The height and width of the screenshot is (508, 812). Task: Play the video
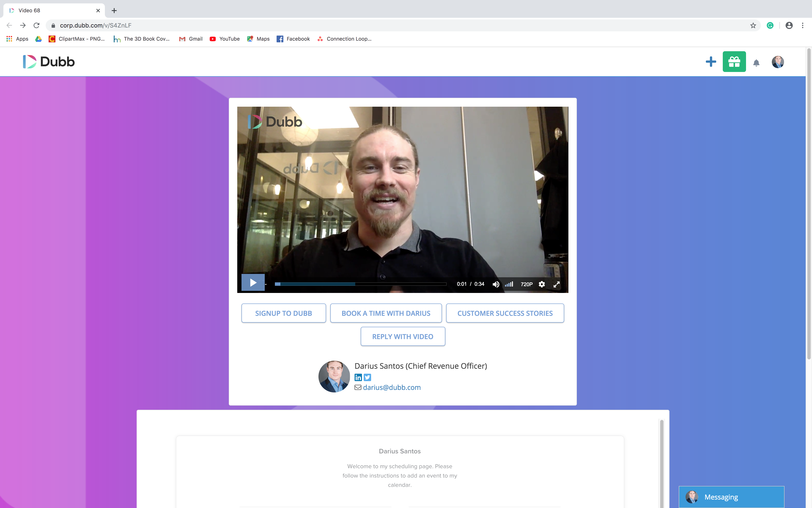[253, 283]
